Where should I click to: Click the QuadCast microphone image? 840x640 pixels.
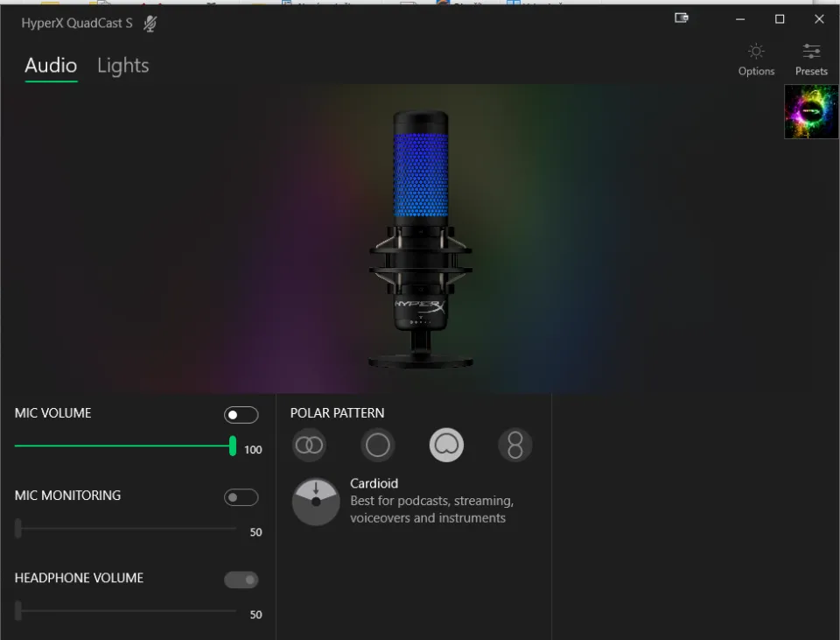tap(421, 239)
